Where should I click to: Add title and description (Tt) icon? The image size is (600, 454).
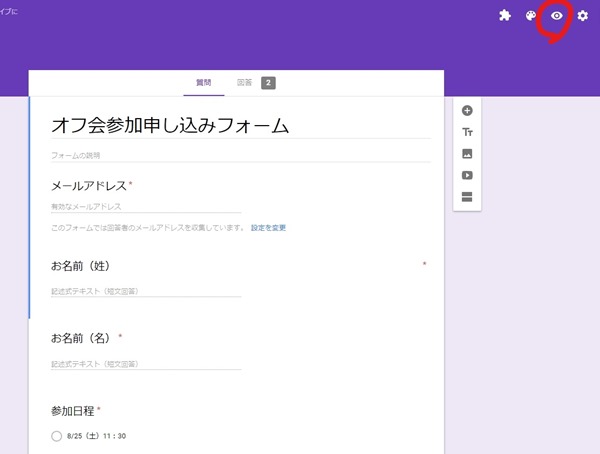(x=467, y=132)
